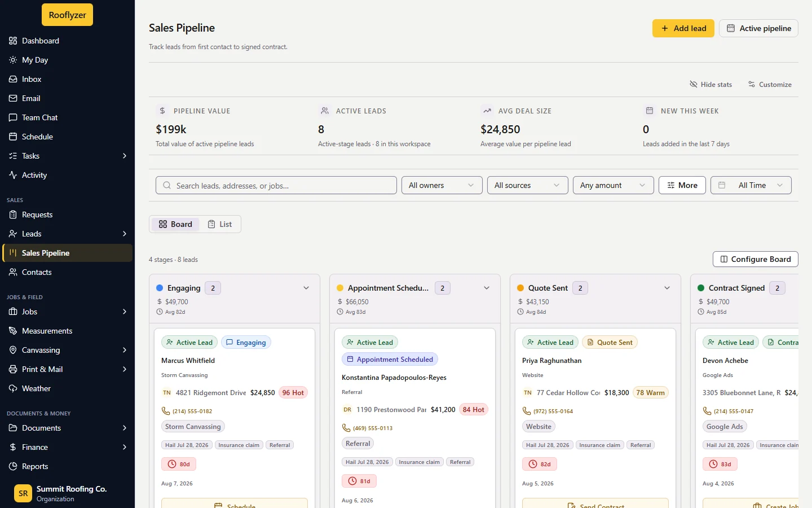Open My Day sun icon
This screenshot has width=812, height=508.
[13, 60]
